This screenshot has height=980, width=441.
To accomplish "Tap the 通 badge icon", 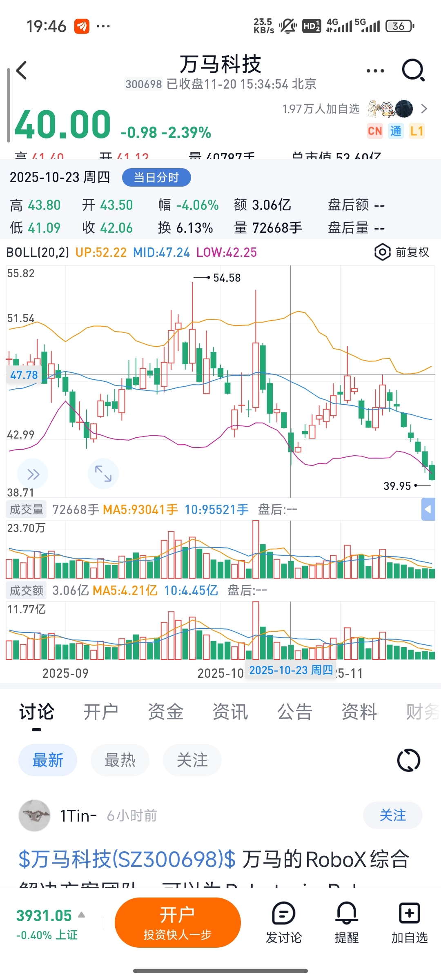I will pyautogui.click(x=395, y=131).
